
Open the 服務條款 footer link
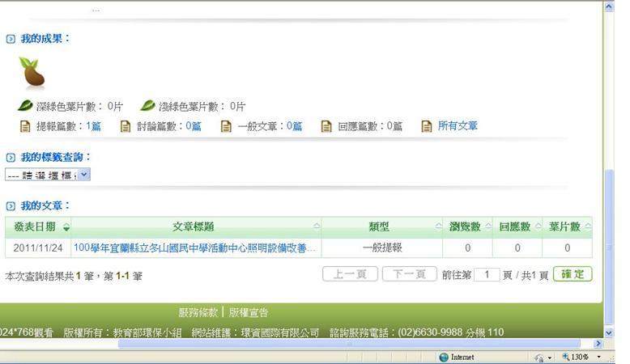[x=198, y=312]
